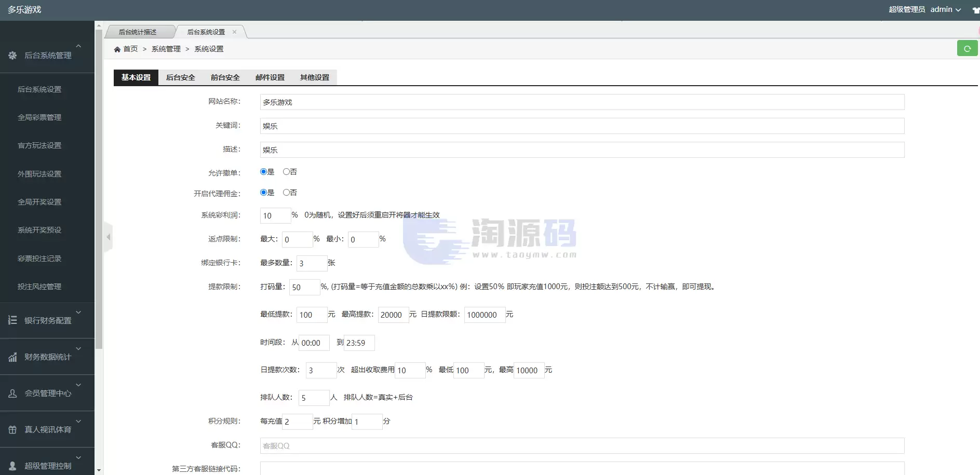Open the 后台统计描述 page tab
The width and height of the screenshot is (980, 475).
click(138, 32)
